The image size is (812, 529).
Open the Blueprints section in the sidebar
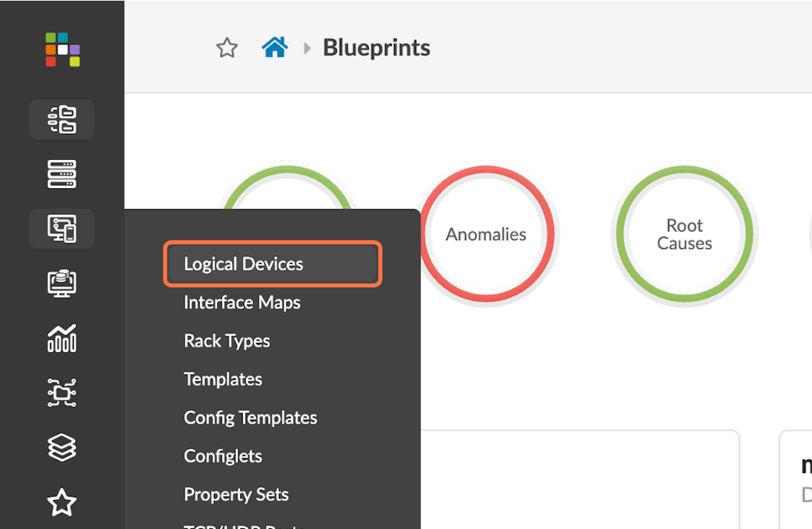click(x=62, y=119)
